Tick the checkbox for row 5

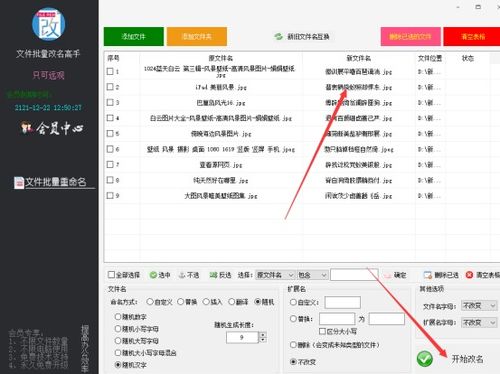coord(110,133)
